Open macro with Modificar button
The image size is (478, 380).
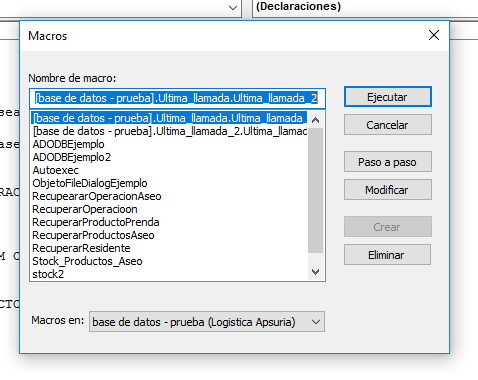[x=388, y=190]
